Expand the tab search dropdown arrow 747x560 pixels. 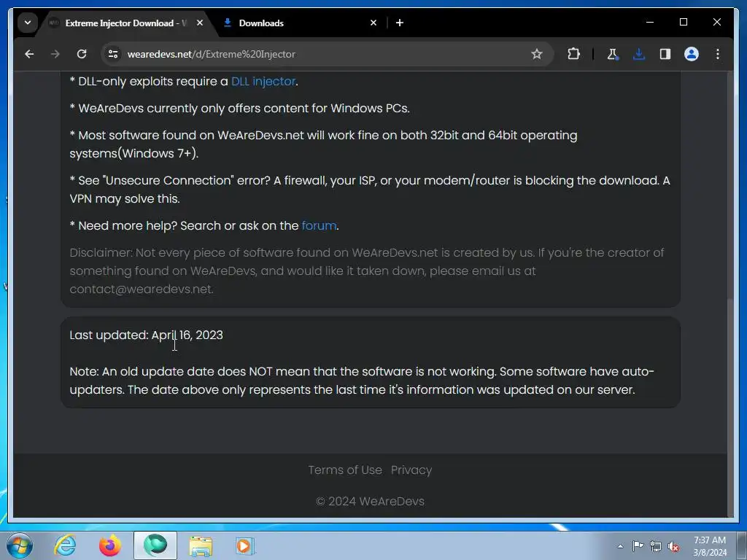coord(28,23)
